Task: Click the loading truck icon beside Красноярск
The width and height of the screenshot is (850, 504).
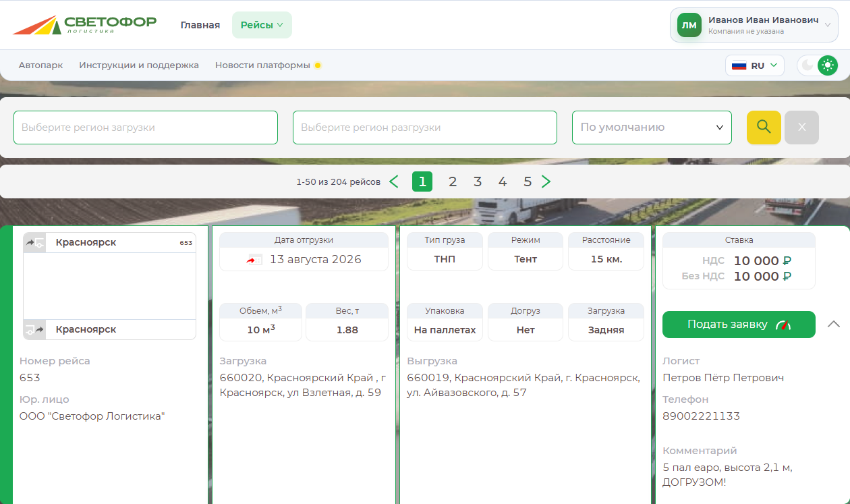Action: coord(34,243)
